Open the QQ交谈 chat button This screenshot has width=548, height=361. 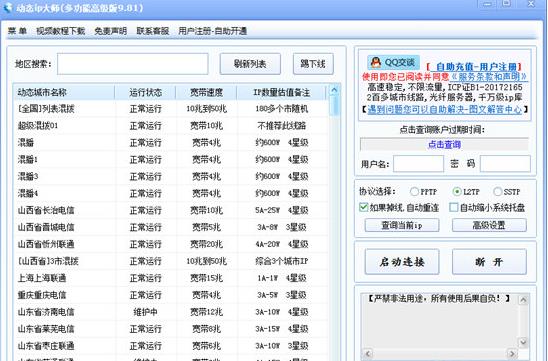[x=393, y=63]
